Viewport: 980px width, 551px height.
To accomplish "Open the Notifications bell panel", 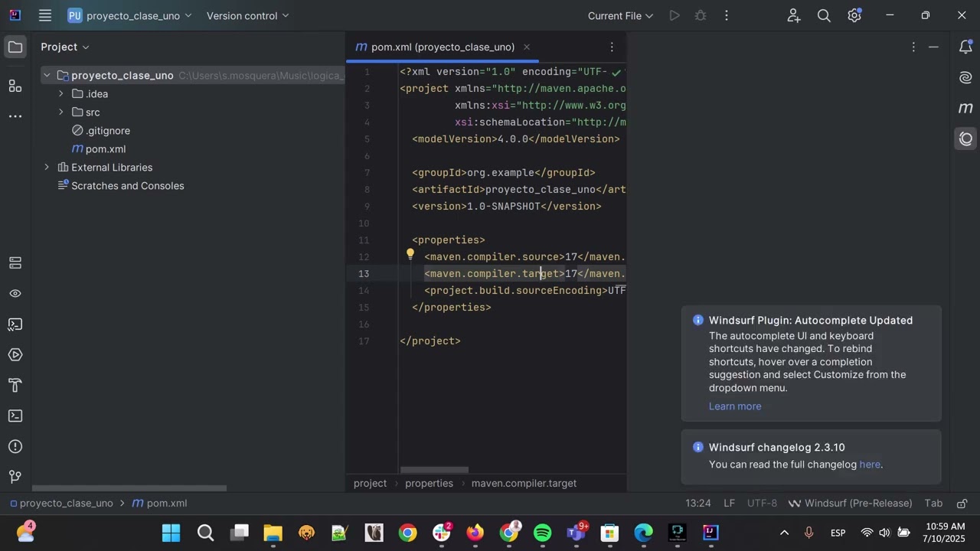I will 965,47.
